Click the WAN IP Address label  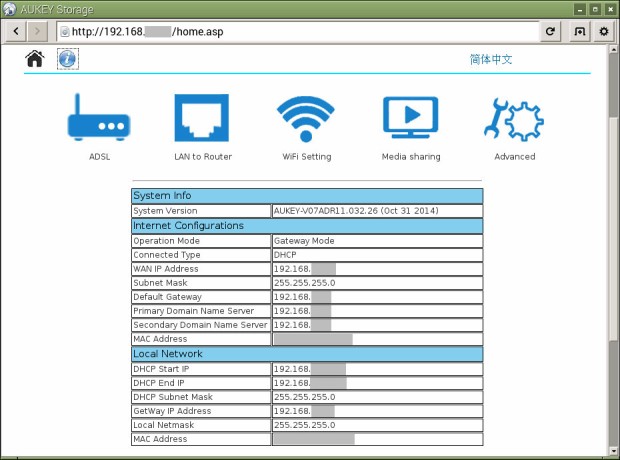(166, 269)
